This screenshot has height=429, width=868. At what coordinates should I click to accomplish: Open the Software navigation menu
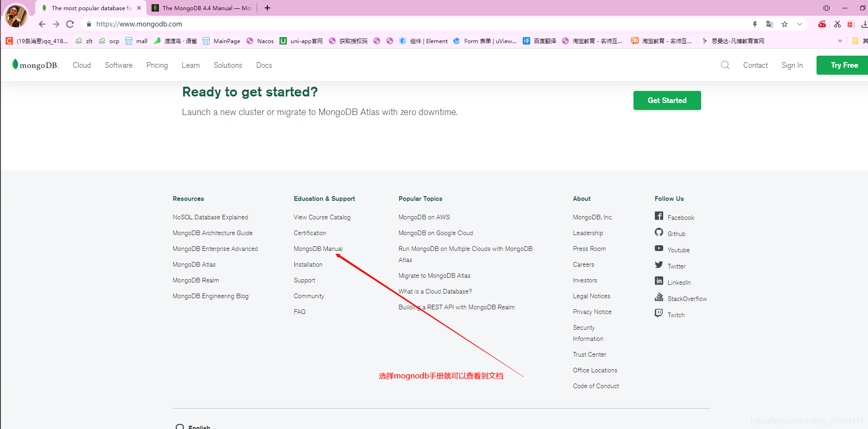click(x=119, y=65)
